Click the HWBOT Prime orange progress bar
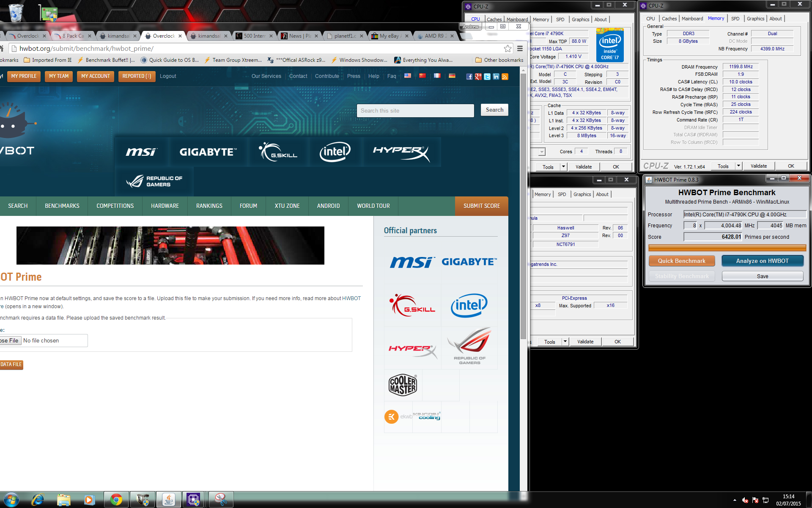The height and width of the screenshot is (508, 812). pyautogui.click(x=727, y=248)
